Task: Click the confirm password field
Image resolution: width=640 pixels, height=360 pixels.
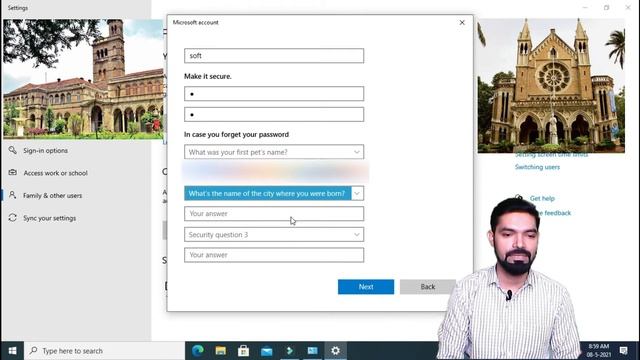Action: coord(274,114)
